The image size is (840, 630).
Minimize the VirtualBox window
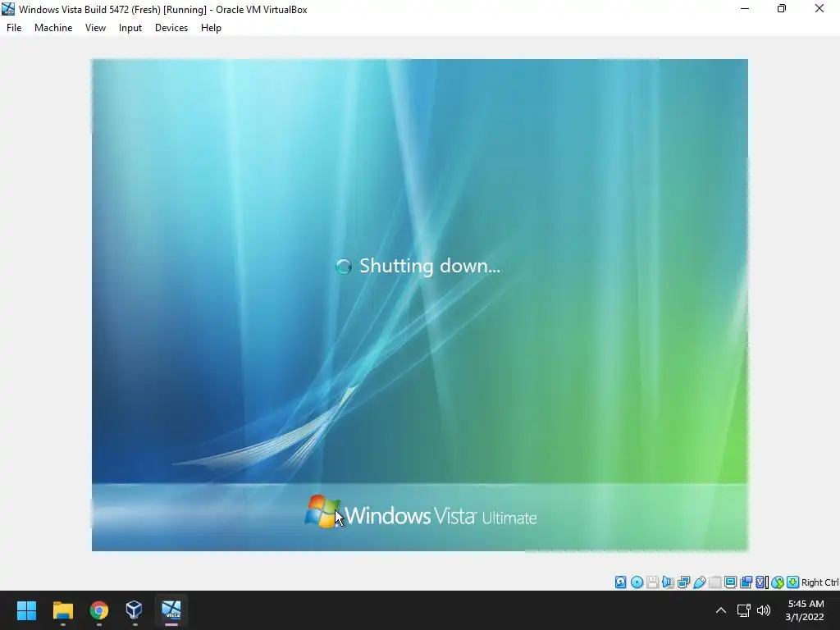(x=745, y=9)
